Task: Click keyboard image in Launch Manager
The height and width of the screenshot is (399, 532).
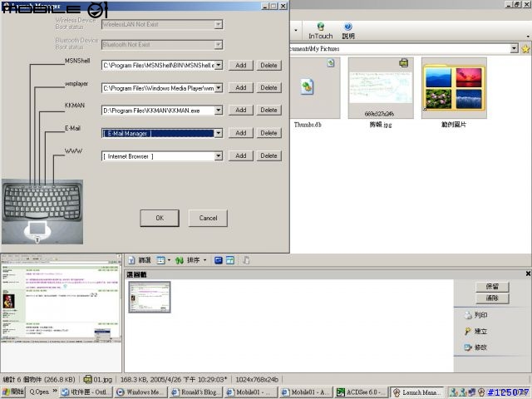Action: click(x=42, y=212)
